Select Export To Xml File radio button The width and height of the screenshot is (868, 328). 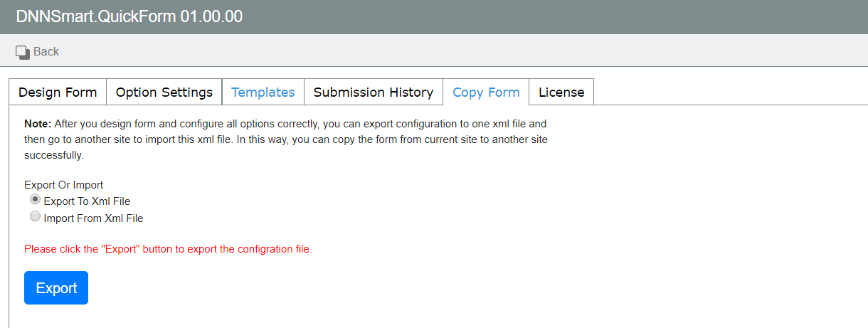[35, 201]
